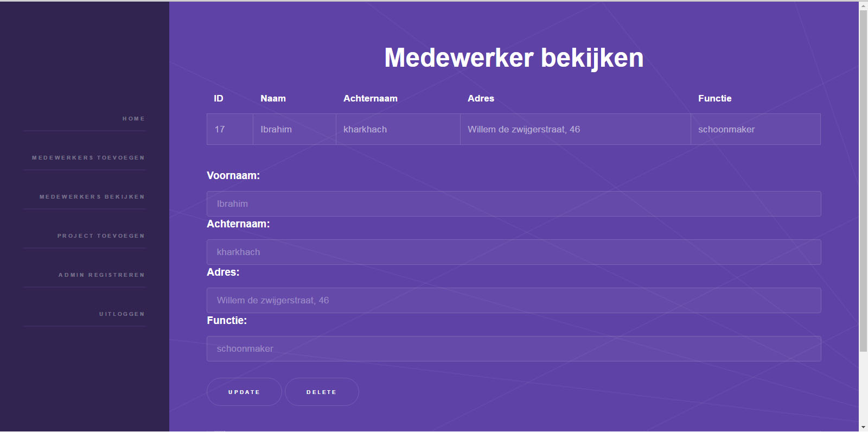Viewport: 868px width, 432px height.
Task: Select Project toevoegen menu item
Action: pos(101,236)
